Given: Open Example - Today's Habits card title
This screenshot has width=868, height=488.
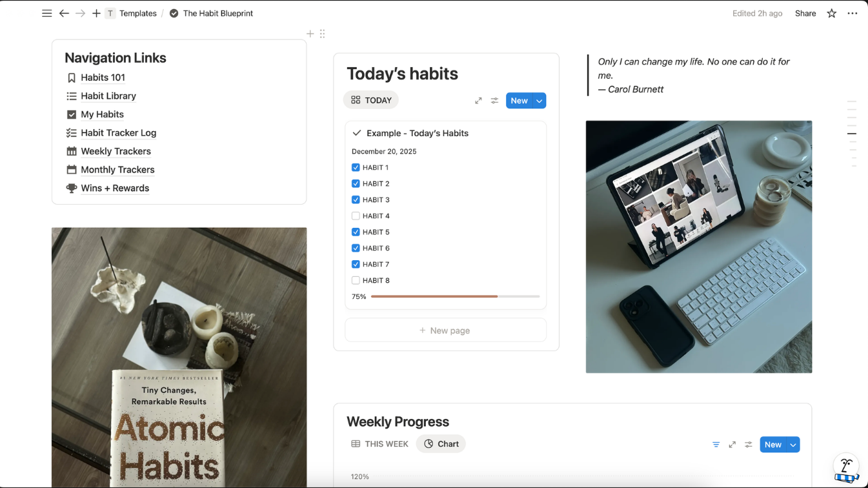Looking at the screenshot, I should 418,133.
